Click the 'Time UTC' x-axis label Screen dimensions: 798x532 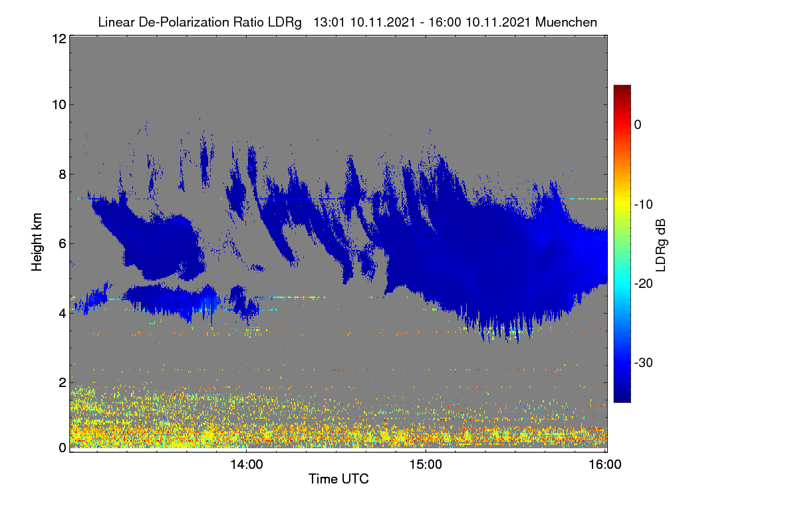click(338, 479)
